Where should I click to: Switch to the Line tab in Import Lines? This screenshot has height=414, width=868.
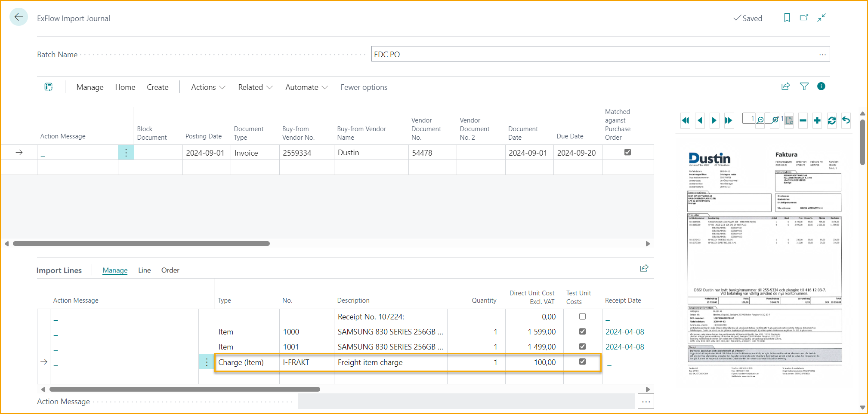[144, 270]
